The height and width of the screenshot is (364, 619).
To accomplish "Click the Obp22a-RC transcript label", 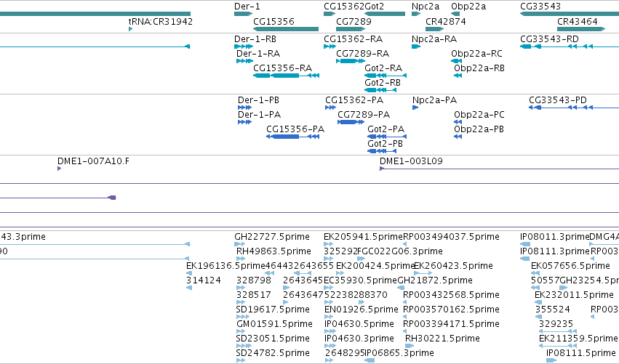I will click(x=477, y=54).
